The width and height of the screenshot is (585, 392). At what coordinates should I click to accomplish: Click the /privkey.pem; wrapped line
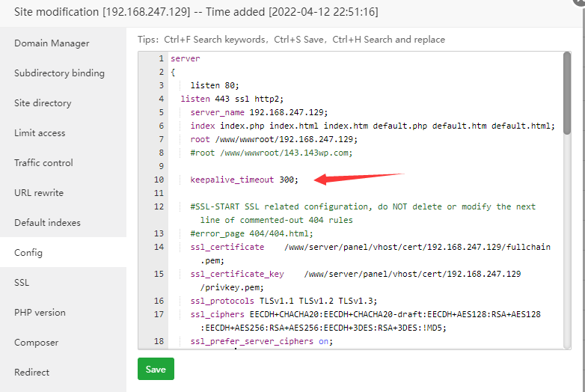(232, 287)
